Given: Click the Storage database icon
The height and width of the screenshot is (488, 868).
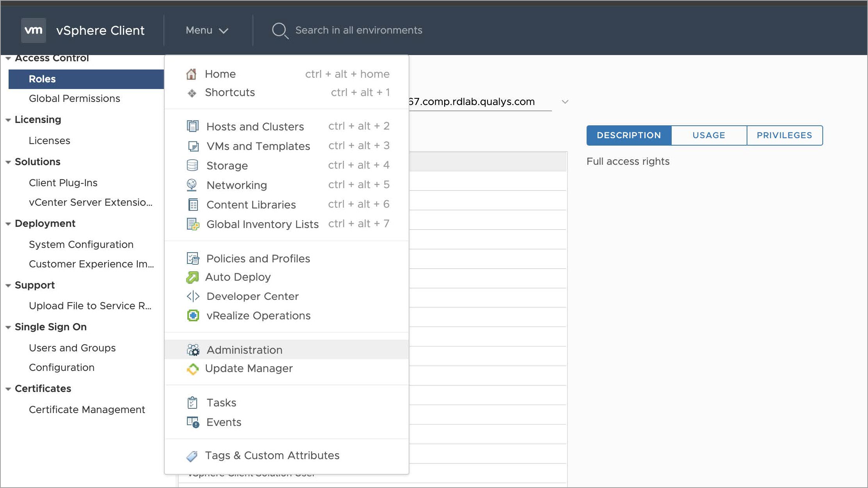Looking at the screenshot, I should click(x=192, y=165).
